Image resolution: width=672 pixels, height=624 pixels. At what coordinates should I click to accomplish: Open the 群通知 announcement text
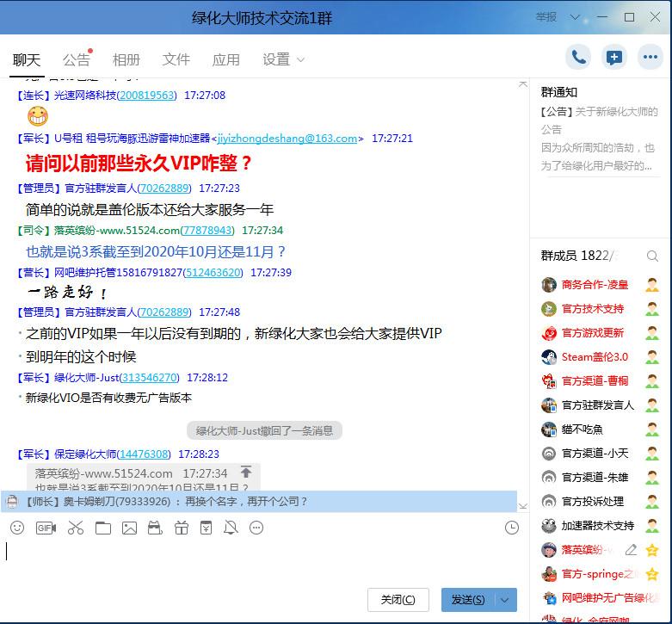[599, 139]
